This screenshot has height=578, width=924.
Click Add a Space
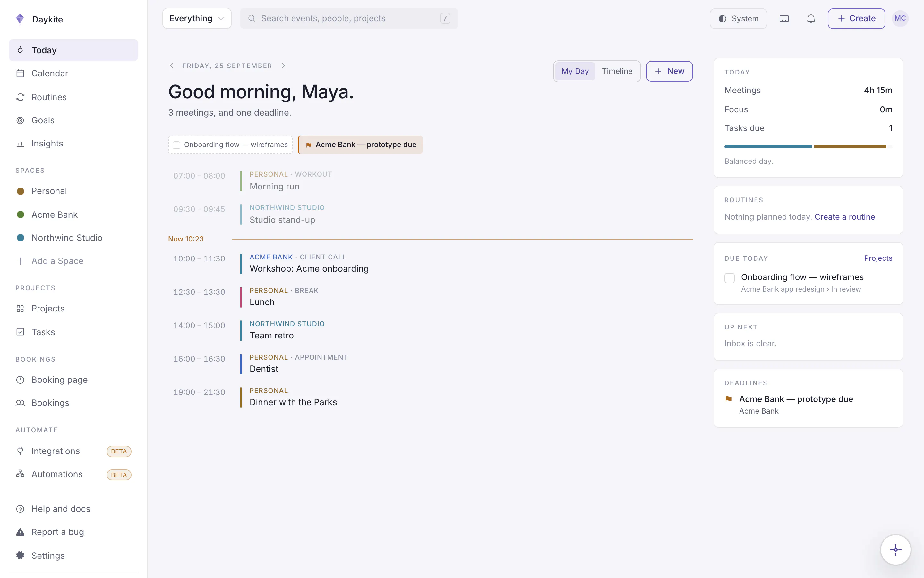click(73, 261)
